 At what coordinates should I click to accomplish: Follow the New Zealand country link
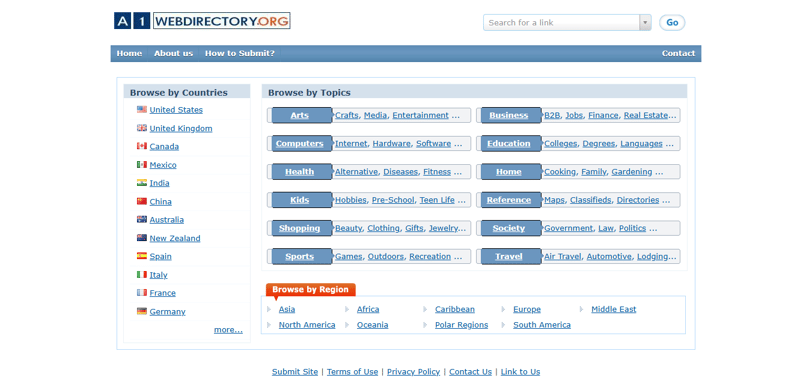tap(175, 239)
